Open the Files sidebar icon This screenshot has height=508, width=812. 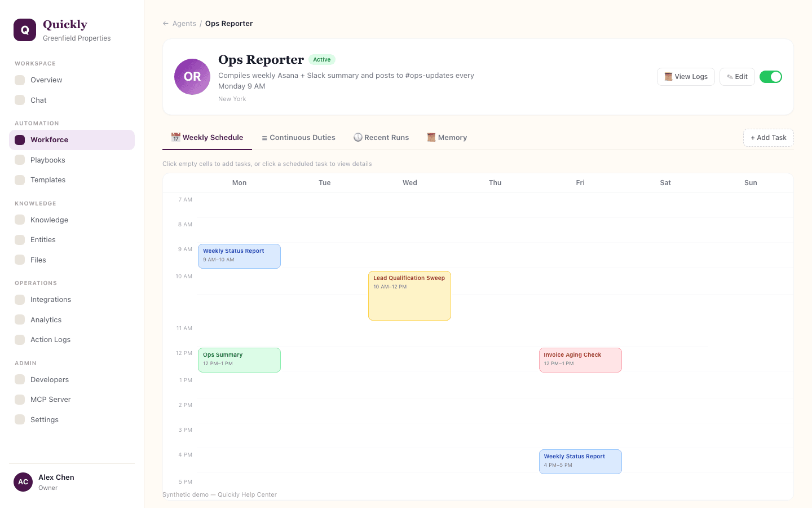point(20,260)
